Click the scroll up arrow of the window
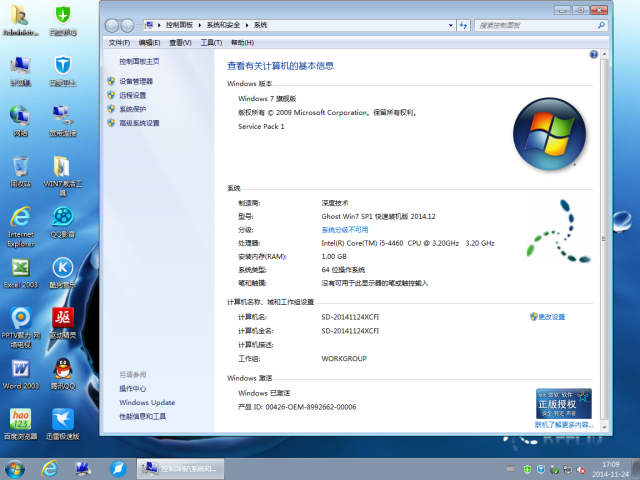640x480 pixels. (604, 54)
